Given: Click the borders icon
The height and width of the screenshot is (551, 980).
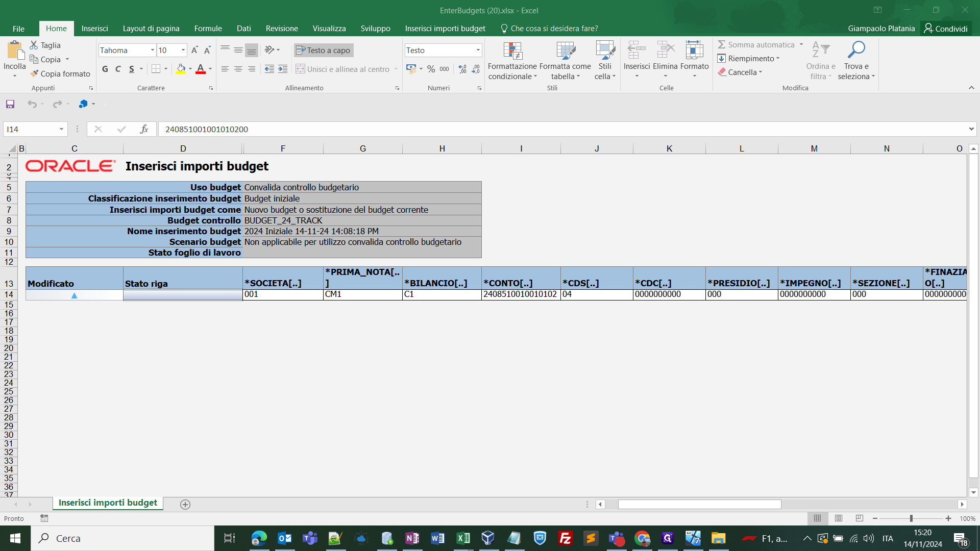Looking at the screenshot, I should (x=156, y=69).
